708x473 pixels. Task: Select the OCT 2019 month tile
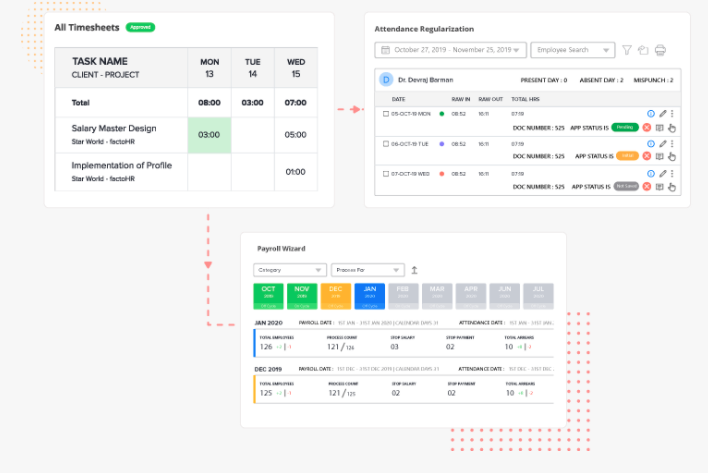[x=268, y=296]
